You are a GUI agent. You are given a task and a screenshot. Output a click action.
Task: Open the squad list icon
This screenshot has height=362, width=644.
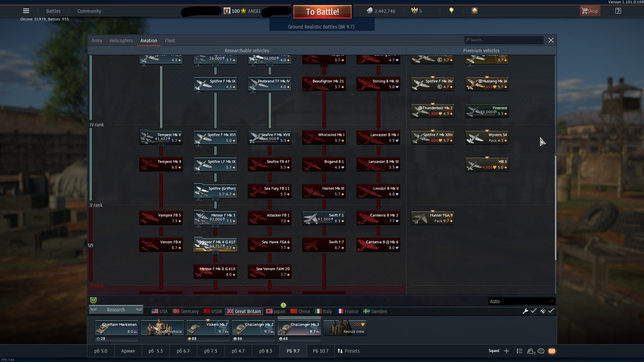[x=520, y=351]
